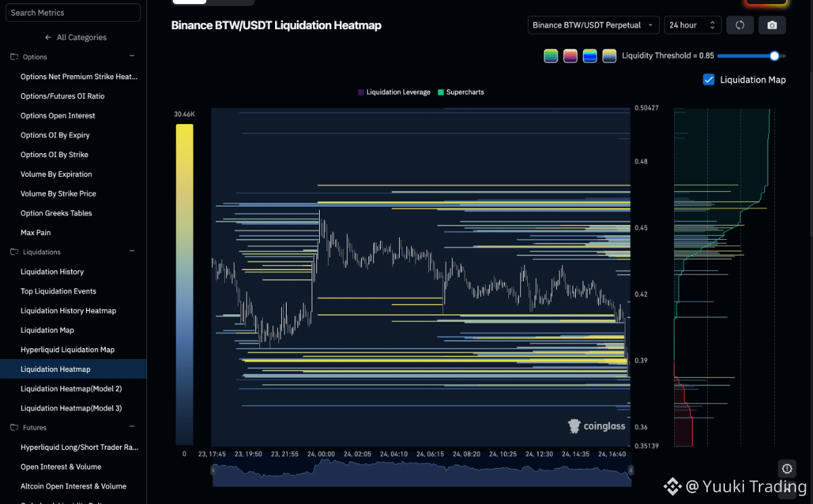Select the highlighted Liquidation Heatmap item
This screenshot has width=813, height=504.
(x=73, y=369)
